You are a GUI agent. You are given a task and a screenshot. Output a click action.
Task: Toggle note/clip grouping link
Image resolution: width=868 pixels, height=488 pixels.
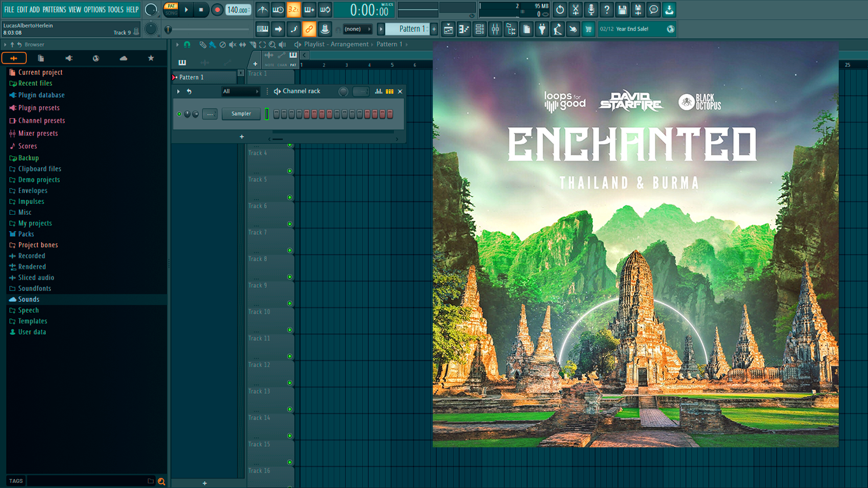click(309, 29)
